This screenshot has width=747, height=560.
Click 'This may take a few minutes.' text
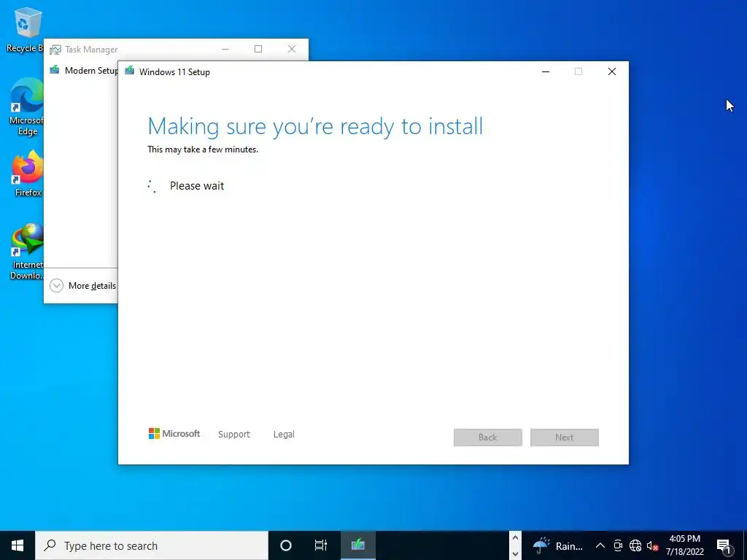pyautogui.click(x=203, y=149)
